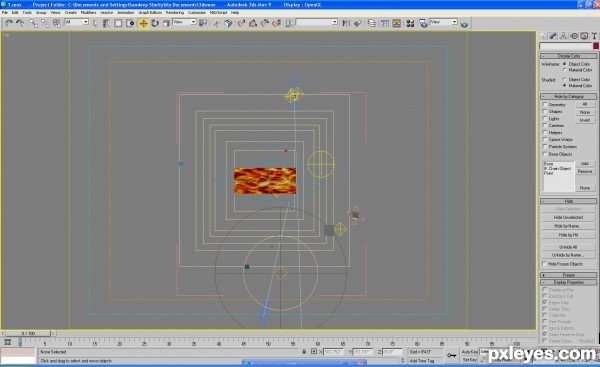The width and height of the screenshot is (600, 367).
Task: Collapse the Display Properties rollout
Action: pos(569,282)
